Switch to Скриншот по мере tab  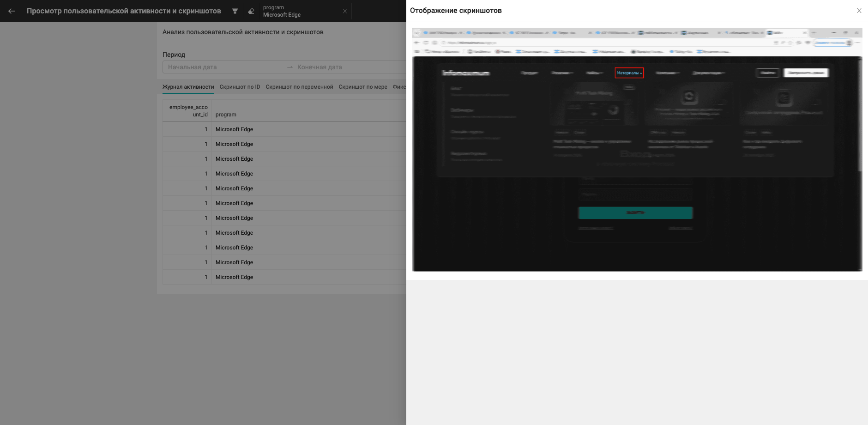[x=363, y=87]
